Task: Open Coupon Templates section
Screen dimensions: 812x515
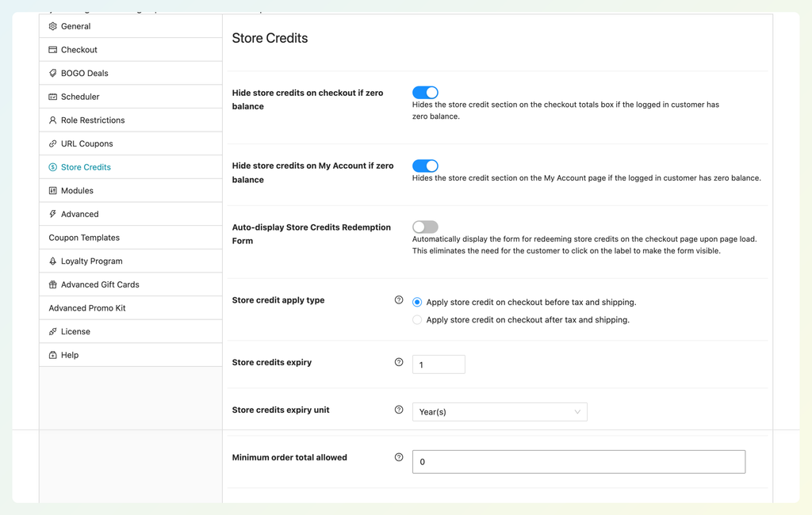Action: click(131, 238)
